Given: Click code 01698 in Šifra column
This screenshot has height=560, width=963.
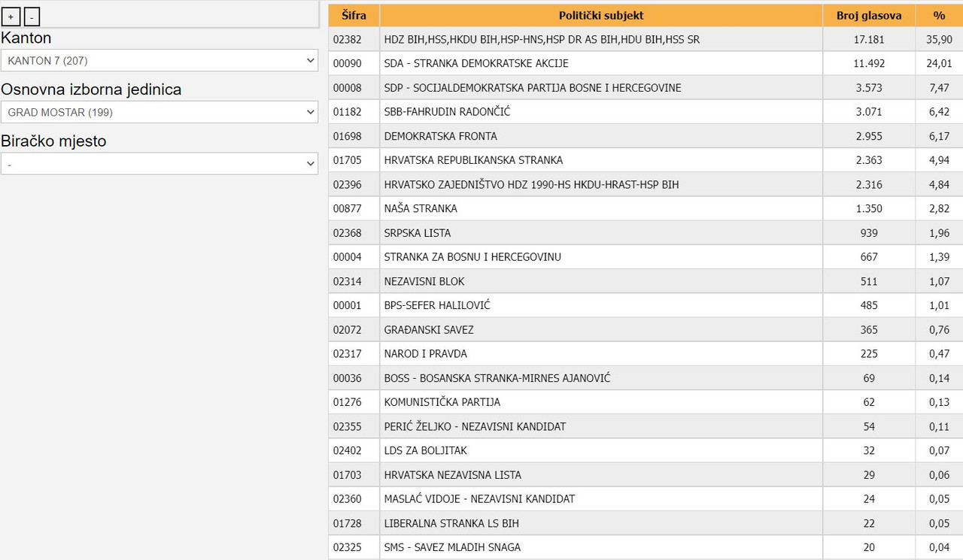Looking at the screenshot, I should (x=347, y=136).
